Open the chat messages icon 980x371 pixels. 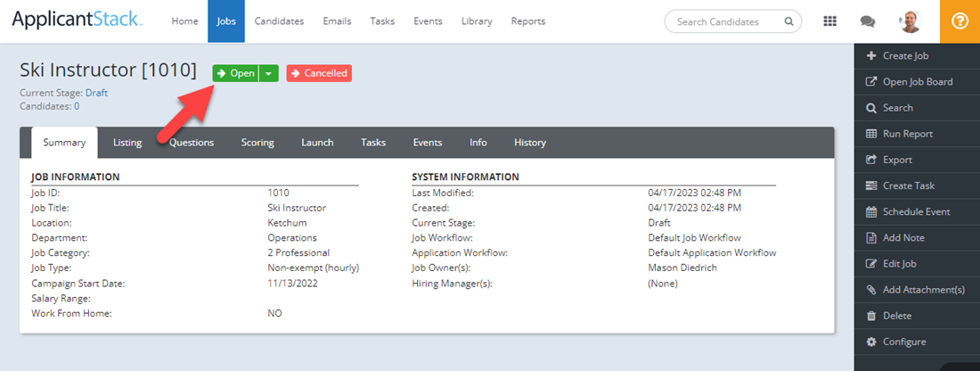(x=867, y=21)
